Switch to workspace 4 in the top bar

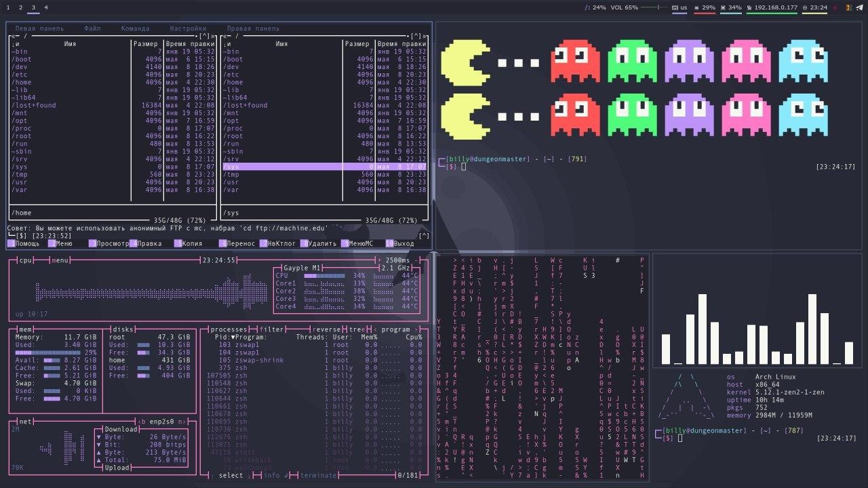click(46, 7)
